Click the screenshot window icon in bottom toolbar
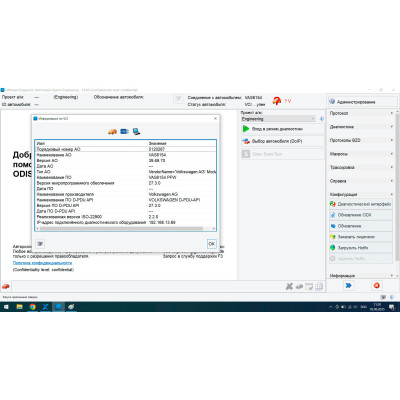Viewport: 400px width, 400px height. point(309,286)
